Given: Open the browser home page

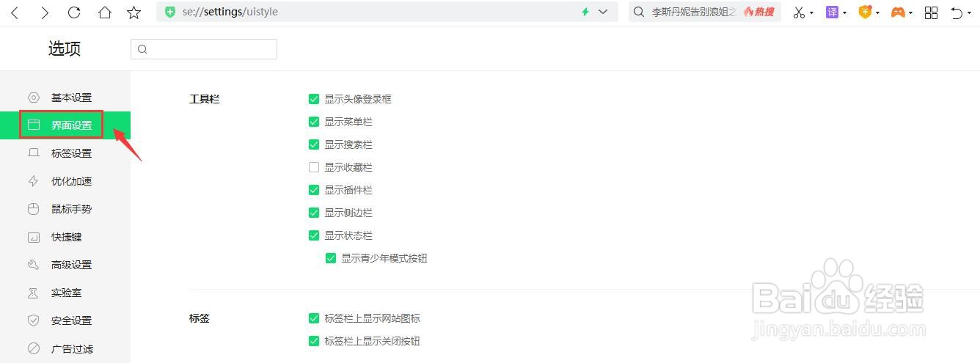Looking at the screenshot, I should (104, 12).
